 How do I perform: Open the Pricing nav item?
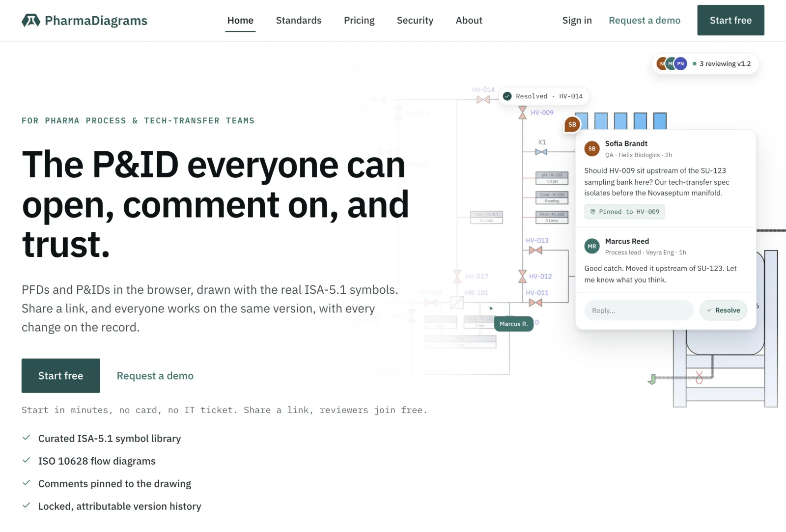coord(359,20)
